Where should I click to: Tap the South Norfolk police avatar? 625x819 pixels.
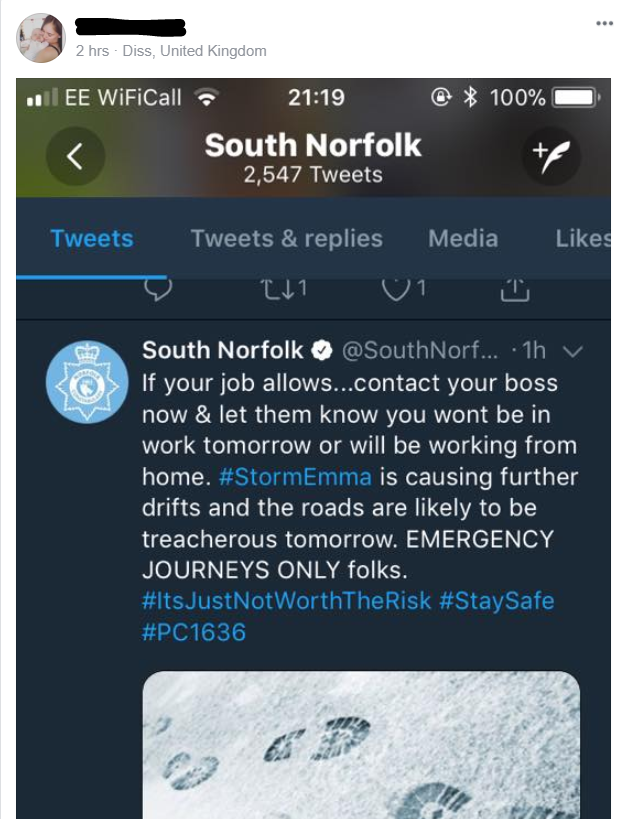(87, 380)
